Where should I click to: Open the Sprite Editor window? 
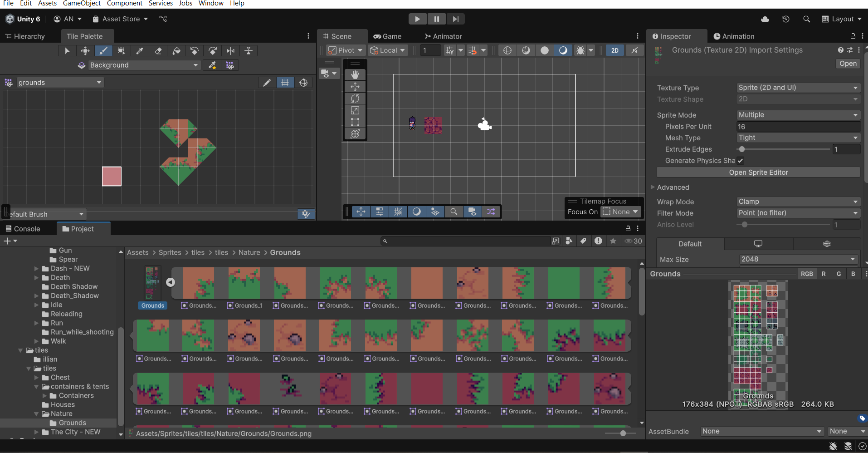coord(758,172)
